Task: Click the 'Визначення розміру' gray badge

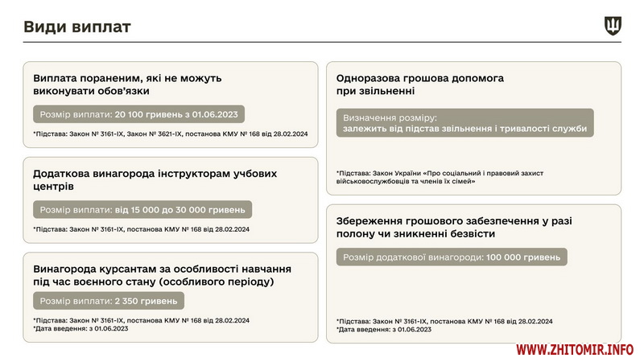Action: (x=465, y=123)
